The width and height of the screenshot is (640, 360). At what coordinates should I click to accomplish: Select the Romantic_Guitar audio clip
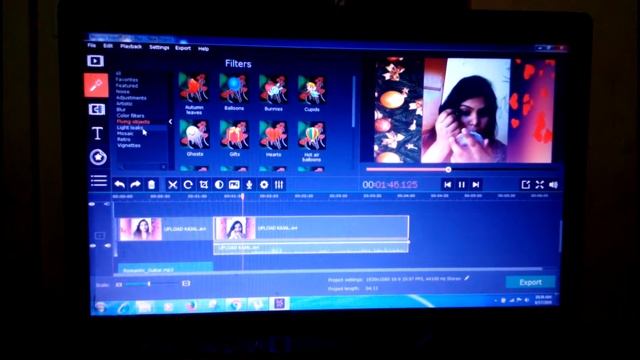pos(165,268)
